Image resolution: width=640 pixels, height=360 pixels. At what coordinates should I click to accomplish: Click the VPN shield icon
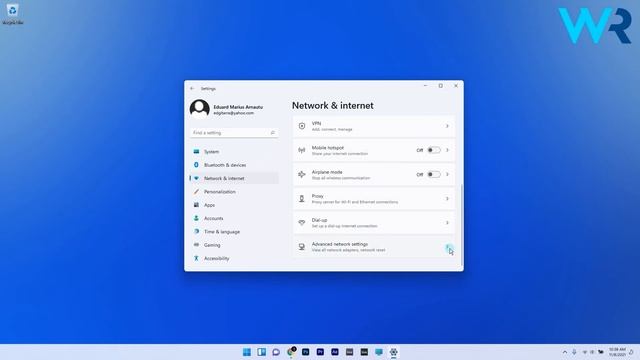point(302,126)
